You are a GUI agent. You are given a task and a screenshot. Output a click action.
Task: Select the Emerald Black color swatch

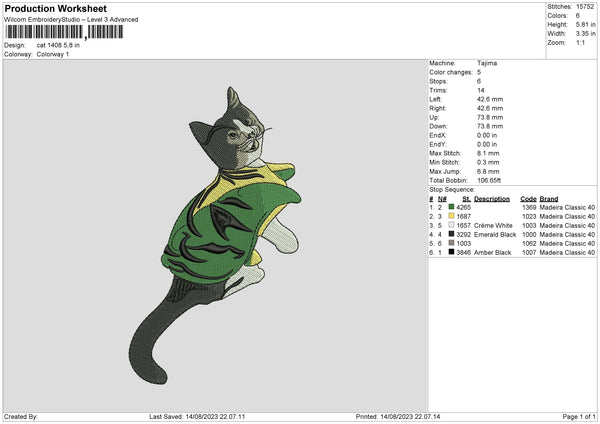451,234
